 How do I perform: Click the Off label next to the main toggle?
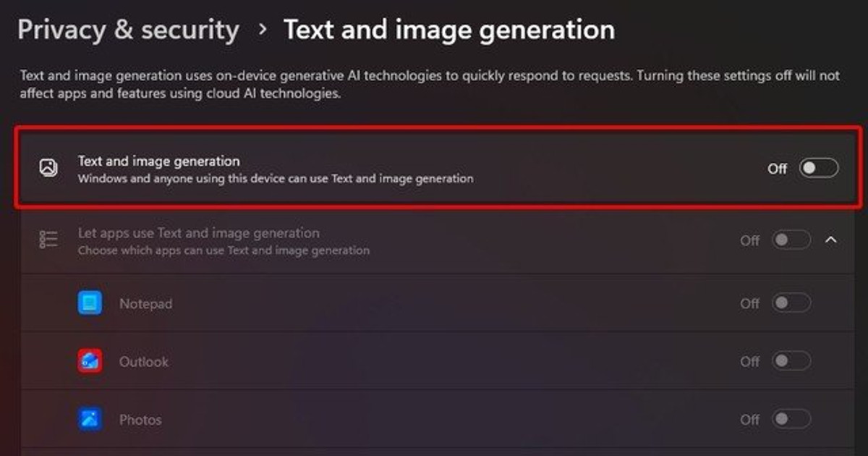coord(777,169)
